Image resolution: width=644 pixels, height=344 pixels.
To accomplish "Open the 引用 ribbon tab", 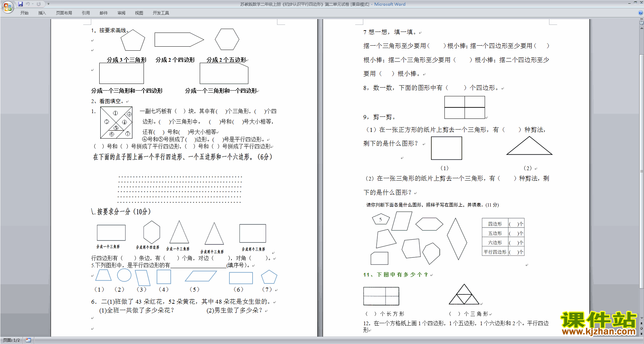I will tap(86, 13).
